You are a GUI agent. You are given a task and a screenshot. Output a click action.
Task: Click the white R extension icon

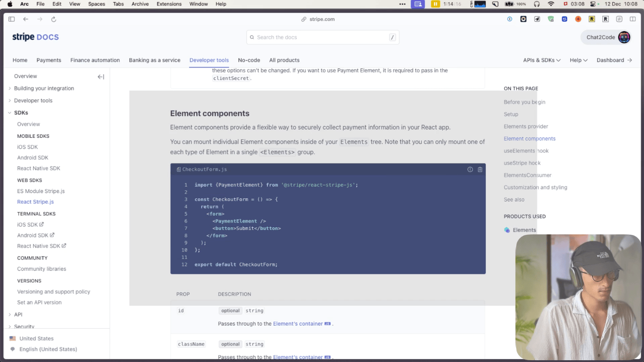[605, 19]
